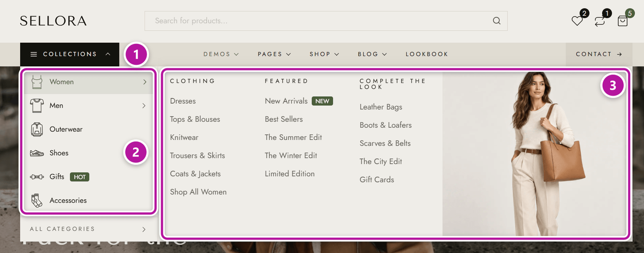
Task: Select Women in the collections list
Action: point(89,82)
